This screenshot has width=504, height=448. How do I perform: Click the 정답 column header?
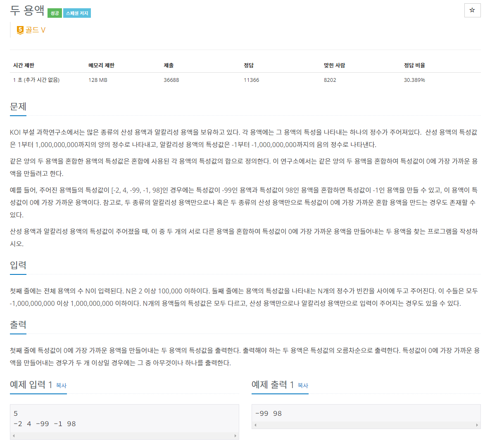point(249,65)
